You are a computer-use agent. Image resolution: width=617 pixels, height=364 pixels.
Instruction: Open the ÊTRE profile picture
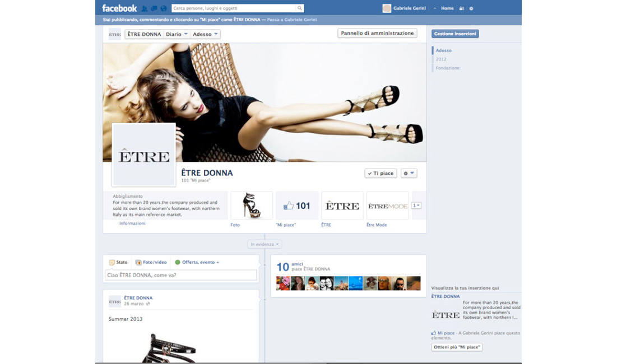tap(143, 155)
